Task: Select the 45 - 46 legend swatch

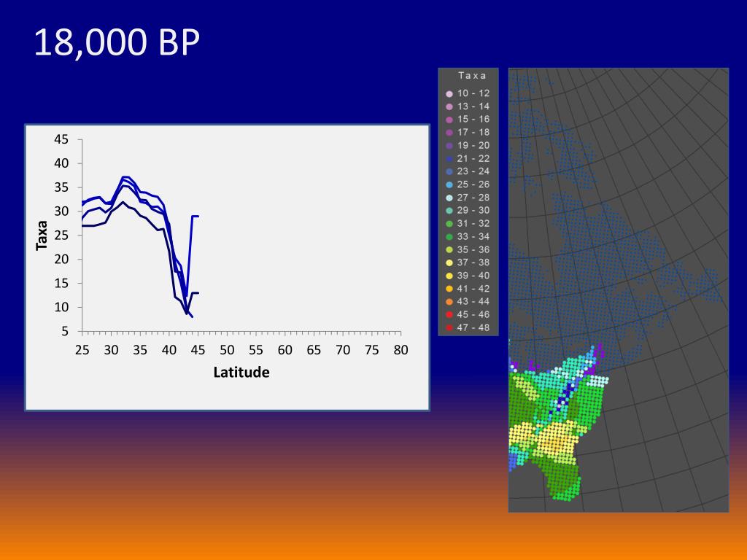Action: [449, 315]
